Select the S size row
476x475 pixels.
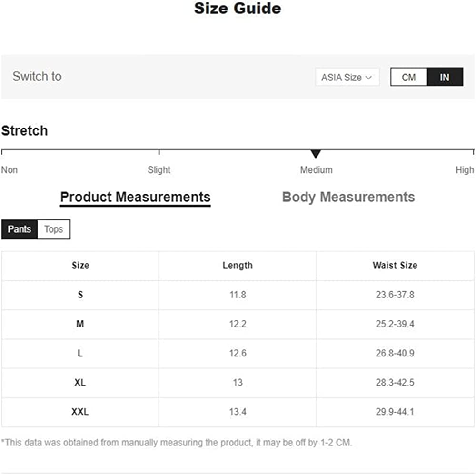(80, 295)
